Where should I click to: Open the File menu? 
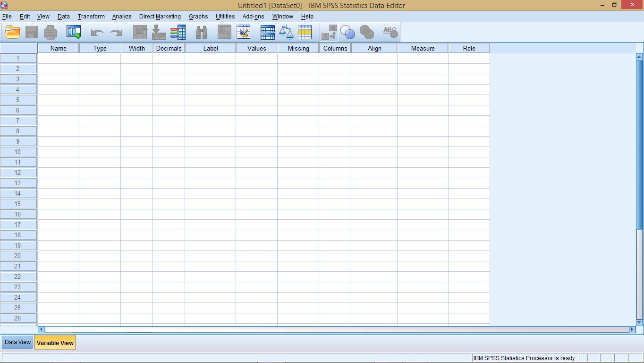7,17
